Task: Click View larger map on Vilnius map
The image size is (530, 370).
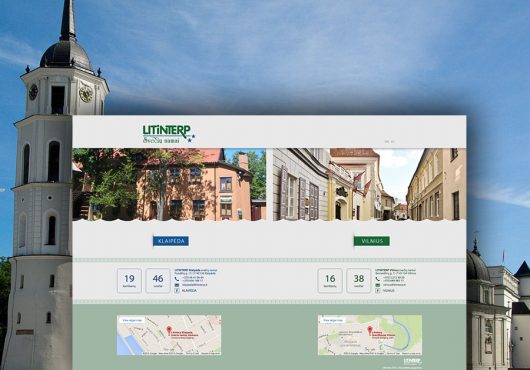Action: [x=333, y=320]
